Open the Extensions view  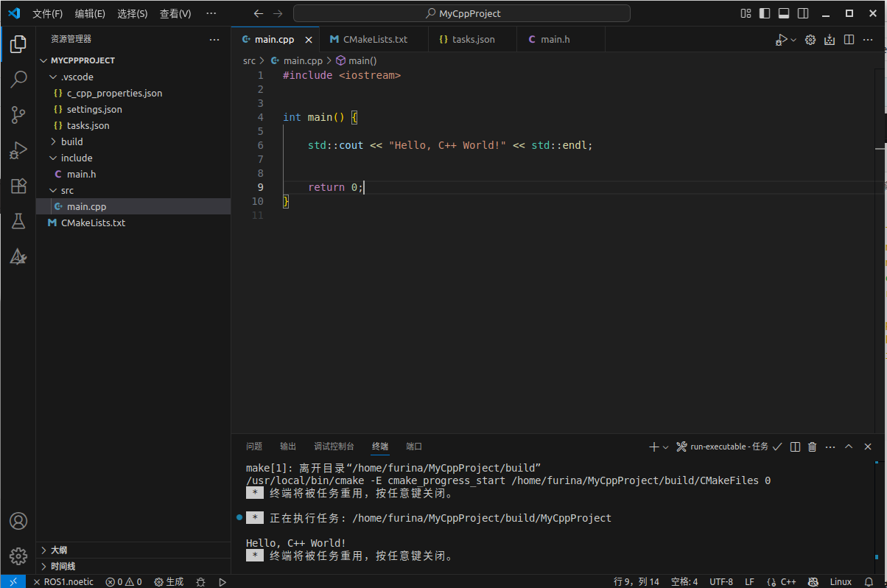click(x=18, y=186)
